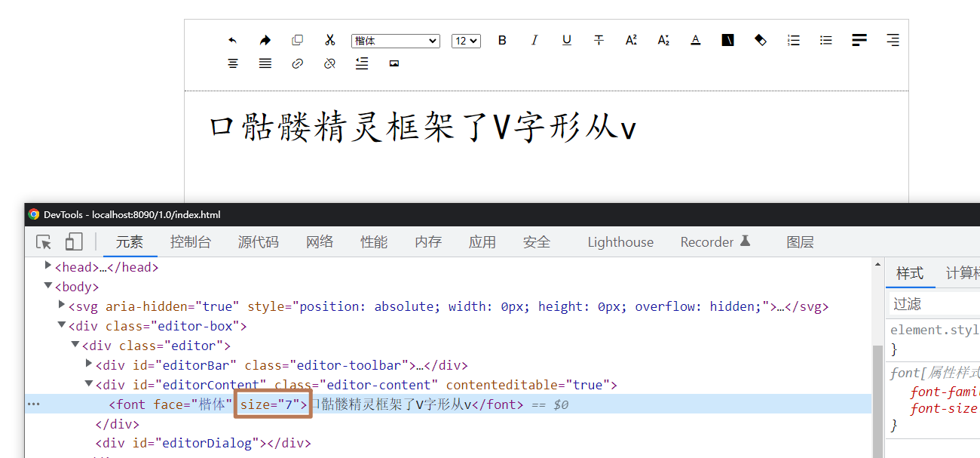This screenshot has height=458, width=980.
Task: Justify the text alignment
Action: pos(265,63)
